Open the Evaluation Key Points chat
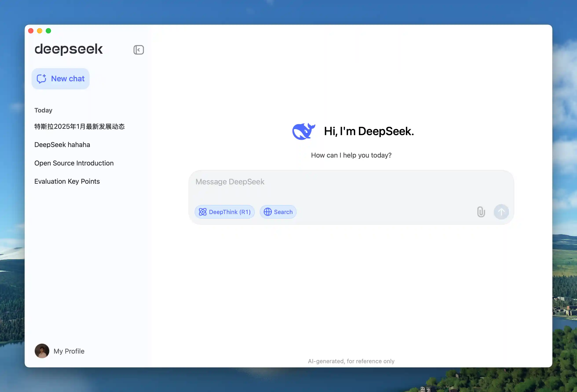This screenshot has width=577, height=392. [67, 181]
